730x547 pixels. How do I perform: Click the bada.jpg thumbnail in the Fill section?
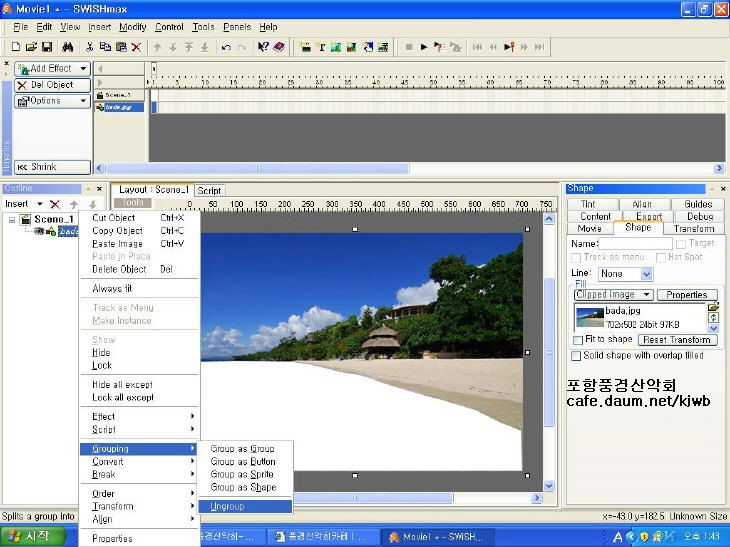[589, 317]
